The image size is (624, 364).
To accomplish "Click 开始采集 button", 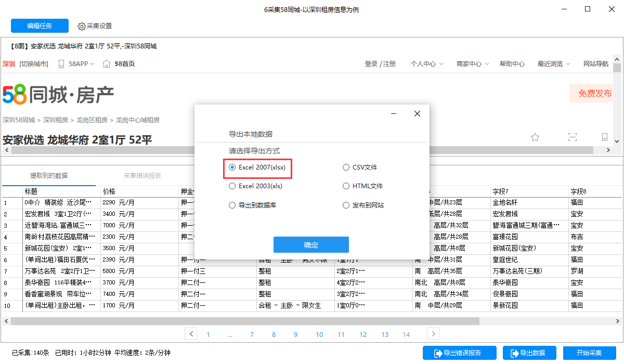I will coord(589,353).
